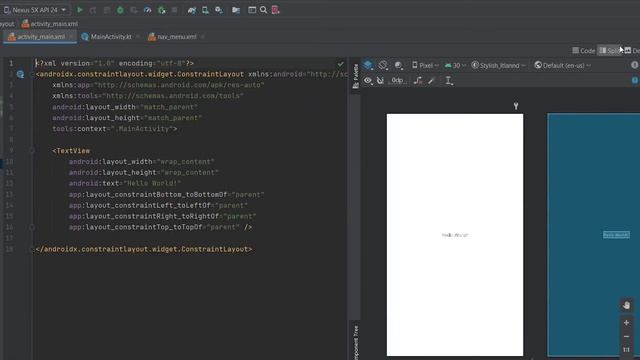Click the gray stop square button
This screenshot has height=360, width=640.
(174, 10)
